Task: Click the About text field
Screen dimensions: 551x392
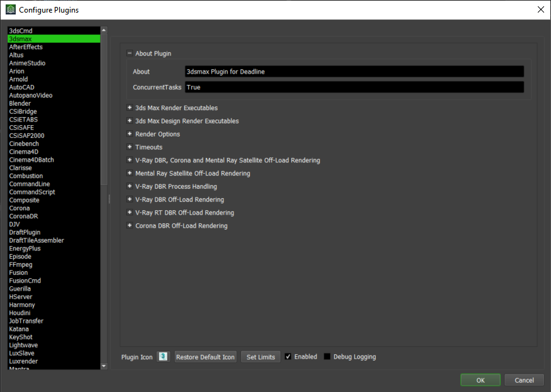Action: 354,71
